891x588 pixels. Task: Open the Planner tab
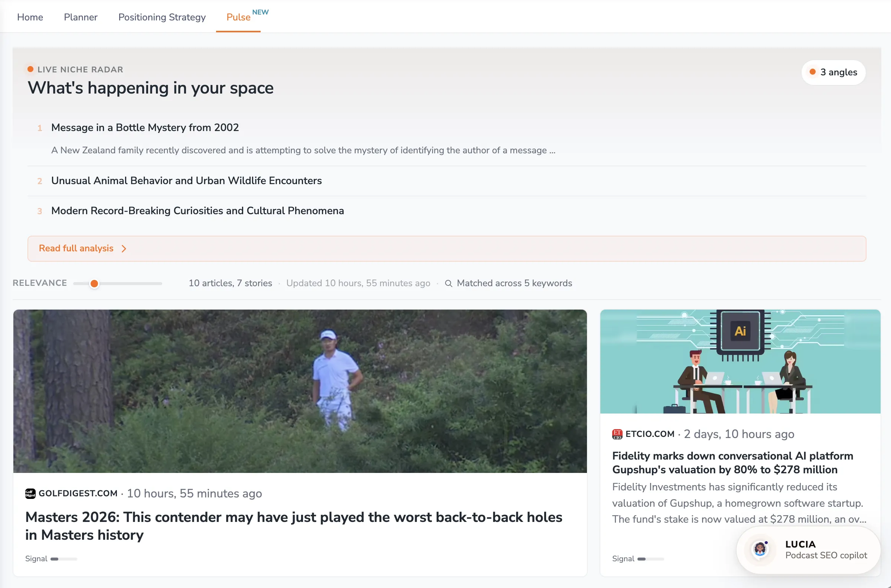pyautogui.click(x=81, y=17)
